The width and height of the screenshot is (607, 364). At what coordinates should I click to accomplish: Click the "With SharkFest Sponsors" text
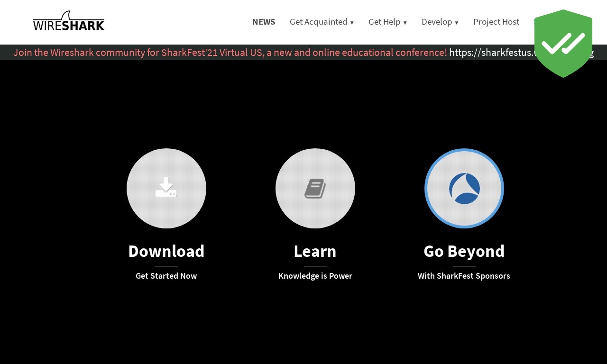point(464,276)
